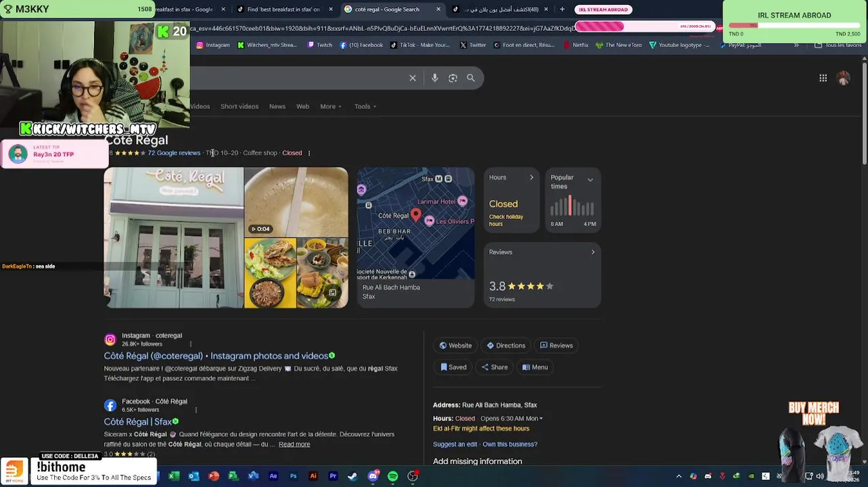The image size is (868, 487).
Task: Start voice search with microphone icon
Action: click(435, 78)
